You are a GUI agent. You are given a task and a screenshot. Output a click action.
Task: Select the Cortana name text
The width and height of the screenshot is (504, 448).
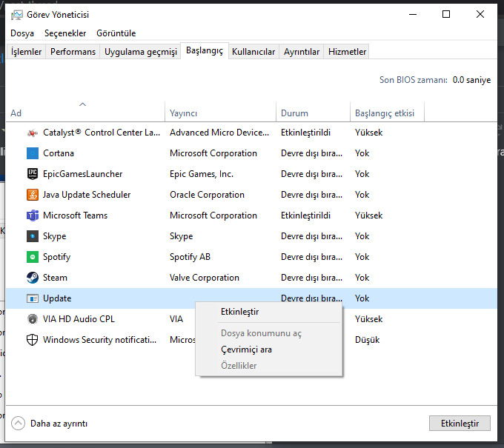pos(59,153)
